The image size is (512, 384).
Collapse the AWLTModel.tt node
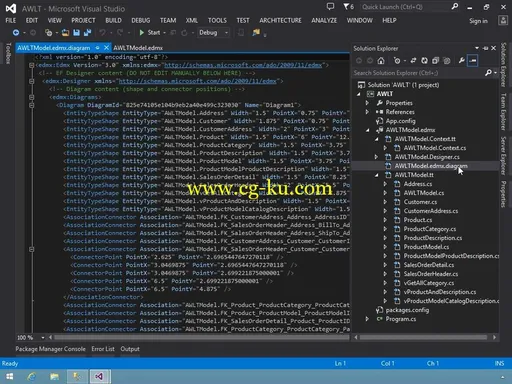pos(377,175)
